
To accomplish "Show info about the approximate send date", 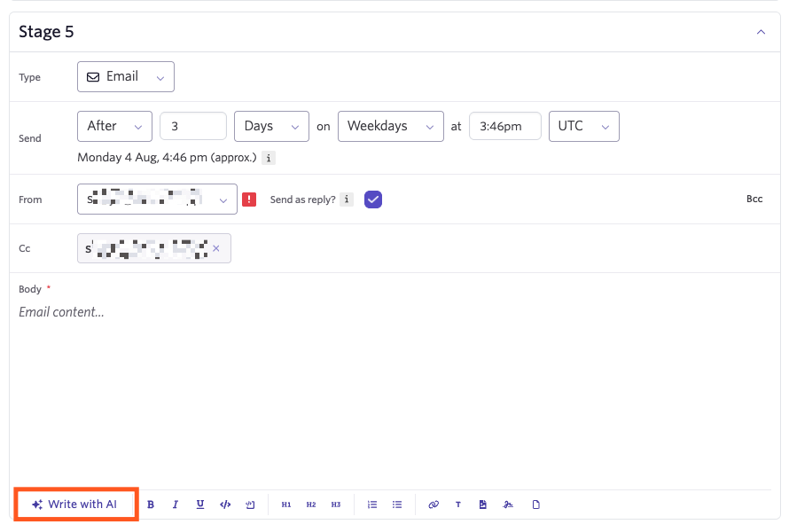I will (269, 158).
